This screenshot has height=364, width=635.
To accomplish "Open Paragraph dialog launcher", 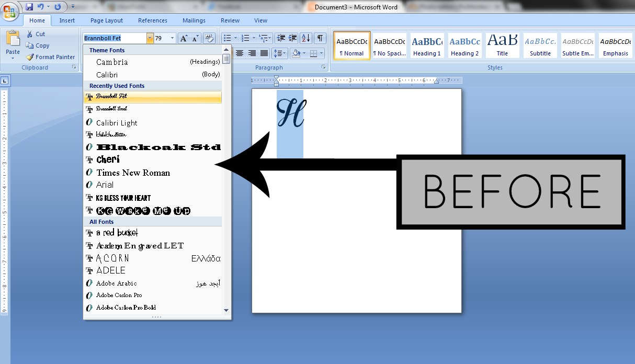I will click(x=324, y=67).
